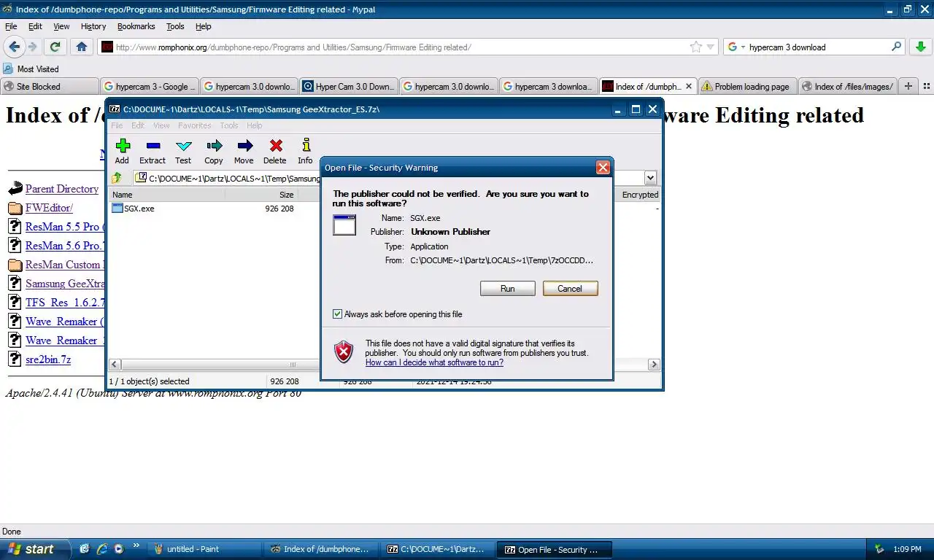Viewport: 934px width, 560px height.
Task: Click the Windows Start button
Action: pyautogui.click(x=34, y=549)
